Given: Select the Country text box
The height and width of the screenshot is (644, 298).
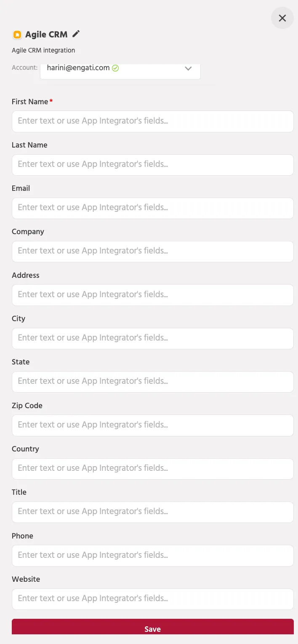Looking at the screenshot, I should [153, 469].
